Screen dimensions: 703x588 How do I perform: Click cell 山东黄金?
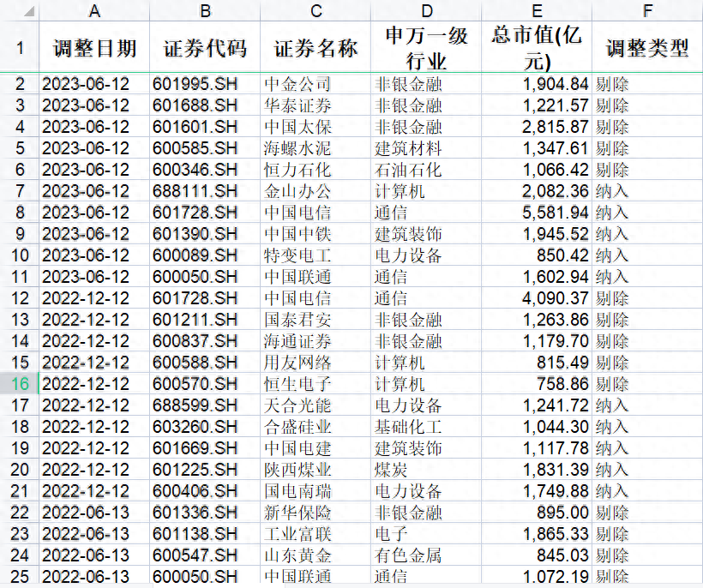point(315,555)
